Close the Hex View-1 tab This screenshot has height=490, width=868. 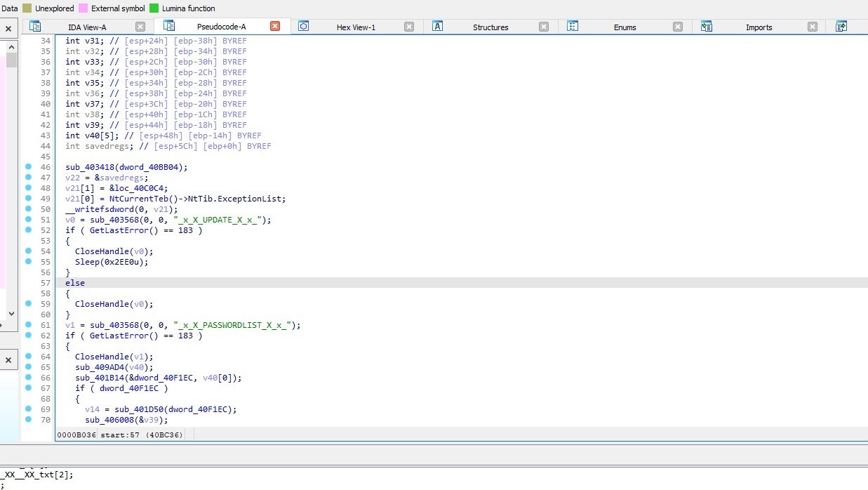pyautogui.click(x=409, y=27)
